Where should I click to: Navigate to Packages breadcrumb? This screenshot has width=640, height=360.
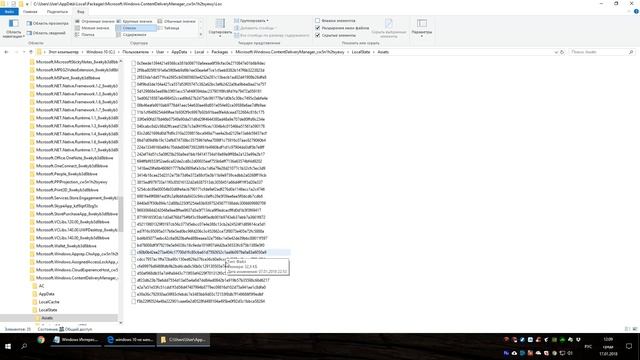click(220, 52)
